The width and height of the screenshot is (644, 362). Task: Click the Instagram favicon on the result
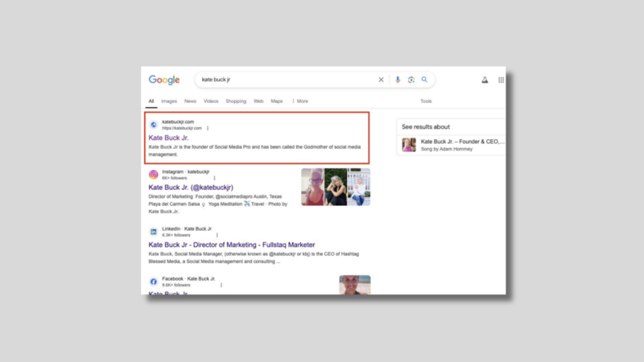154,175
